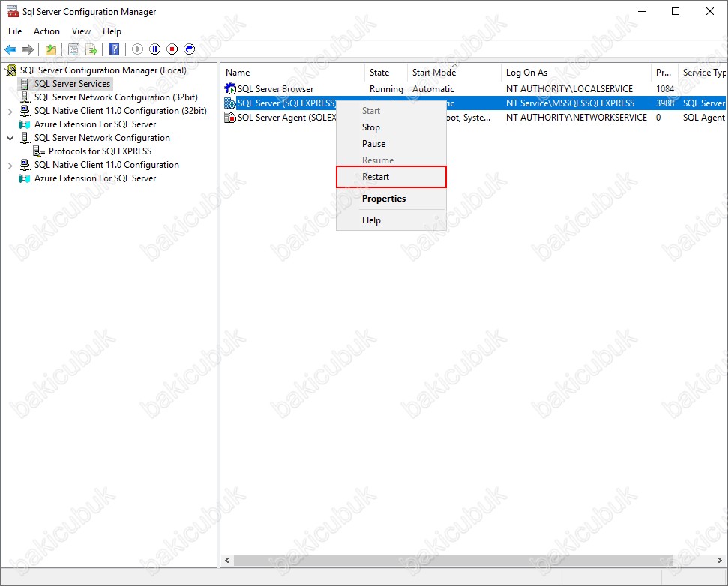Choose greyed Start in context menu
Screen dimensions: 728x586
coord(391,111)
